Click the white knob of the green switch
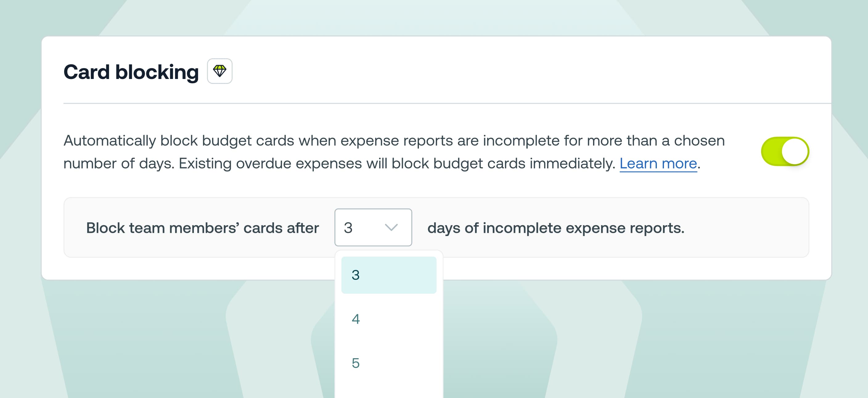The height and width of the screenshot is (398, 868). pos(795,151)
